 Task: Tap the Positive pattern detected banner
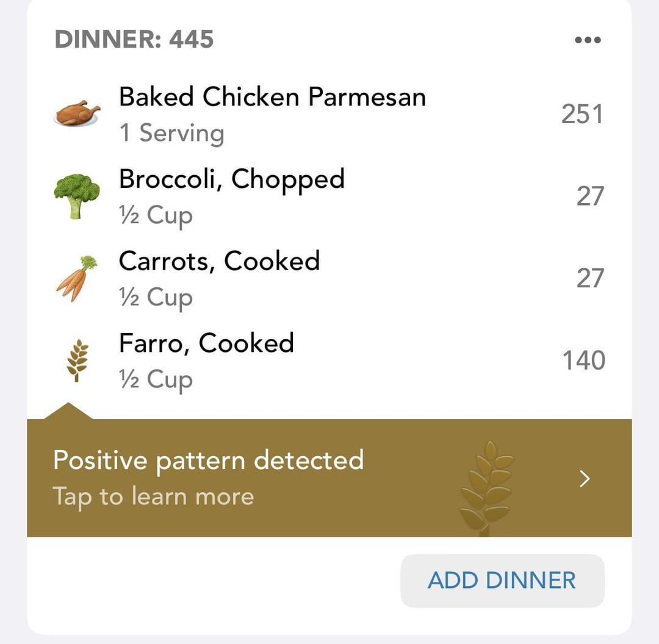329,478
